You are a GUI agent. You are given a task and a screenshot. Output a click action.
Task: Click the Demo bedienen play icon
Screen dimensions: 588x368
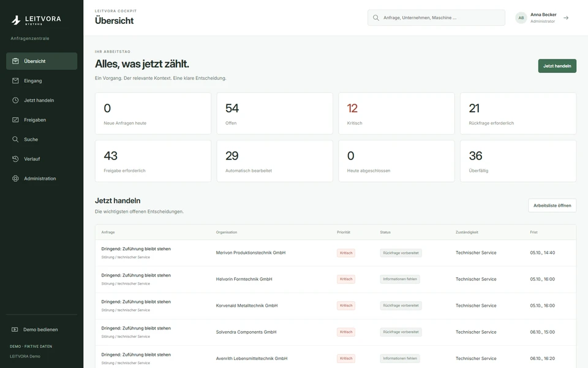point(15,329)
